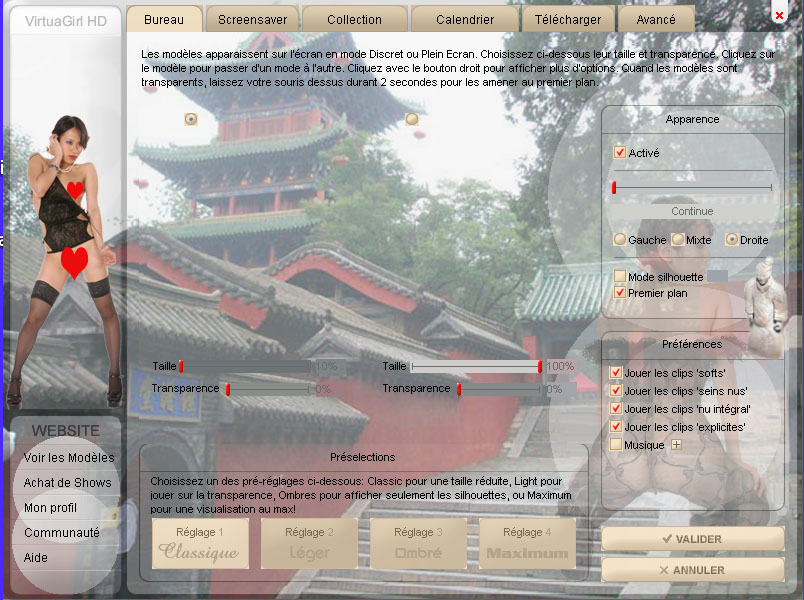Click the Apparence frequency slider handle
The height and width of the screenshot is (600, 804).
(x=614, y=188)
